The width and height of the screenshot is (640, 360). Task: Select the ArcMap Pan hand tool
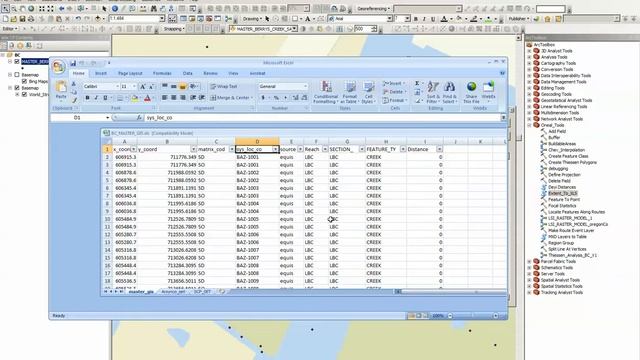22,9
